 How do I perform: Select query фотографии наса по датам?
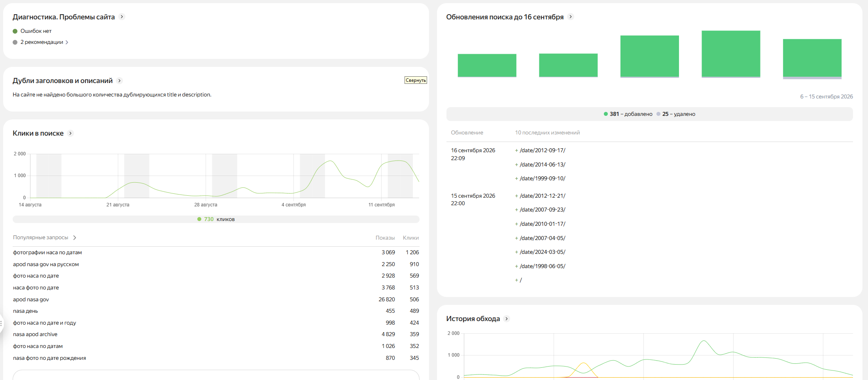coord(47,252)
